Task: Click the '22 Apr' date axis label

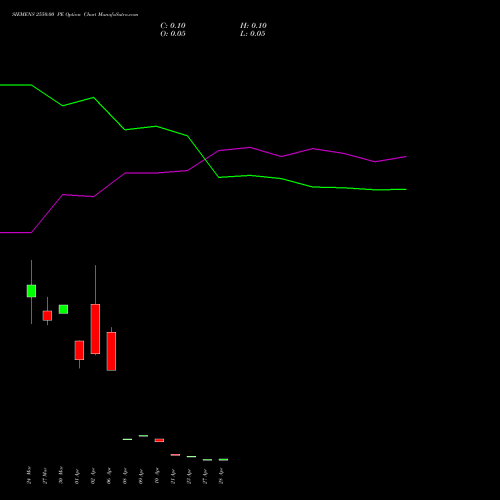Action: point(189,476)
